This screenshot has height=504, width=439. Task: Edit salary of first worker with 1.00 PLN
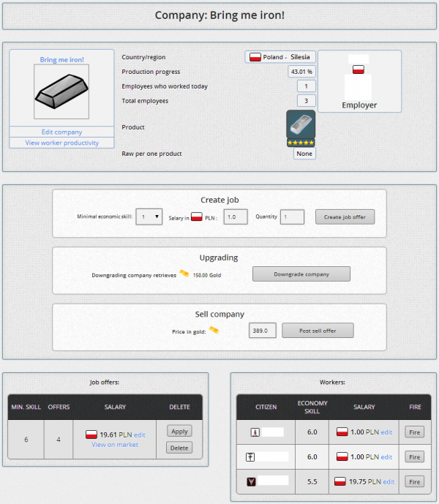[x=386, y=432]
